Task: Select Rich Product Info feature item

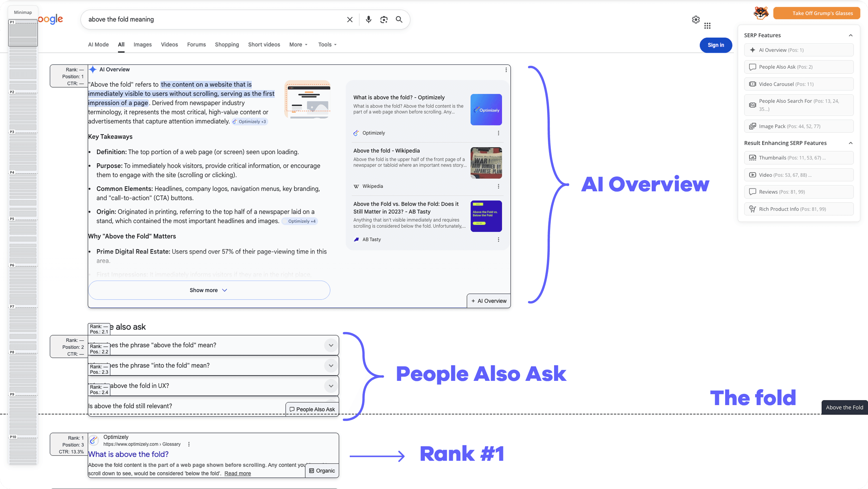Action: click(x=799, y=209)
